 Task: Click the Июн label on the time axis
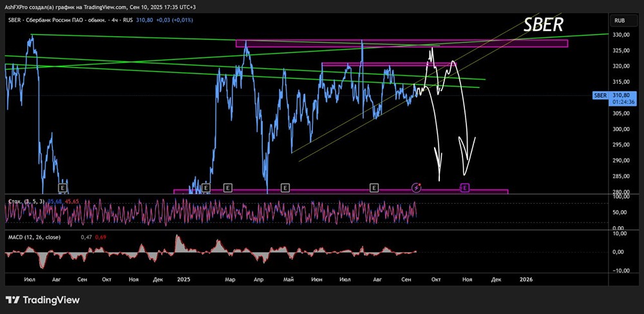click(317, 279)
